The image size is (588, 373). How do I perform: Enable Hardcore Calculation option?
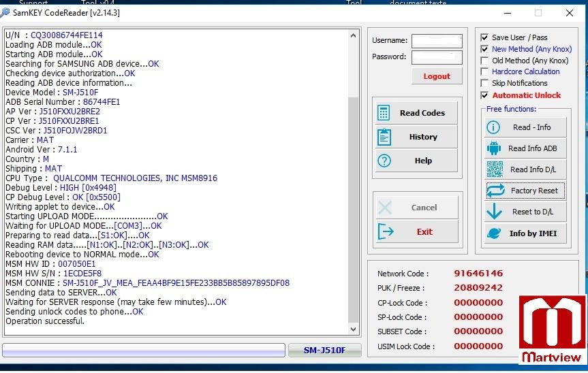tap(484, 71)
